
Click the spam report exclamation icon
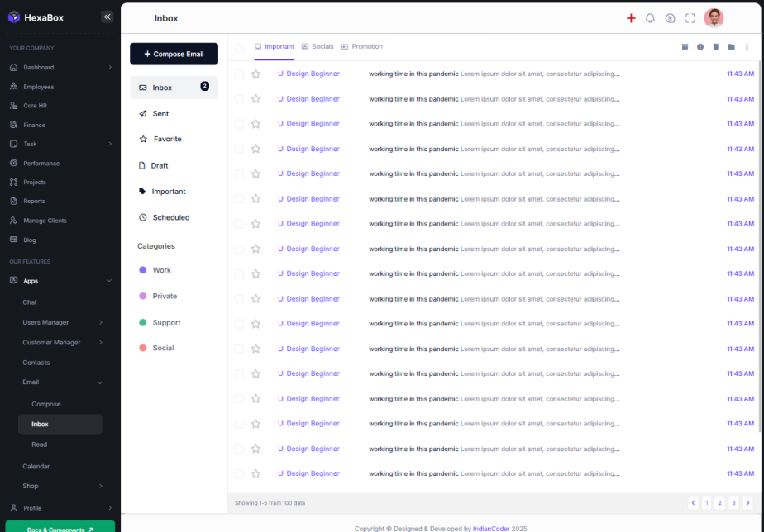700,47
